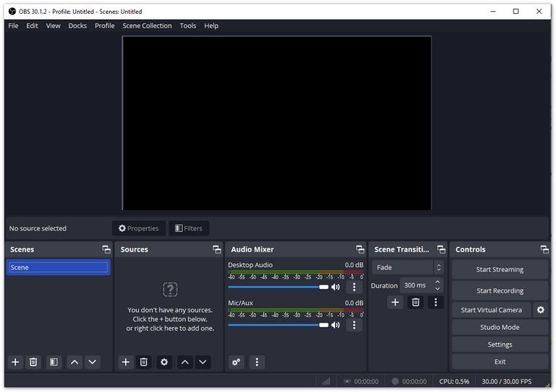Toggle Studio Mode
556x392 pixels.
point(500,327)
